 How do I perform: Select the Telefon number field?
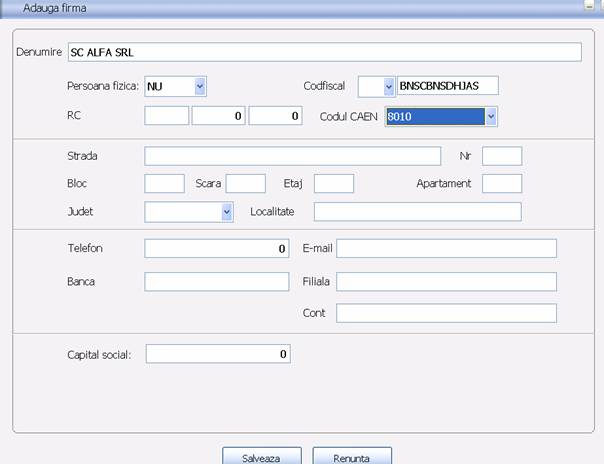216,249
